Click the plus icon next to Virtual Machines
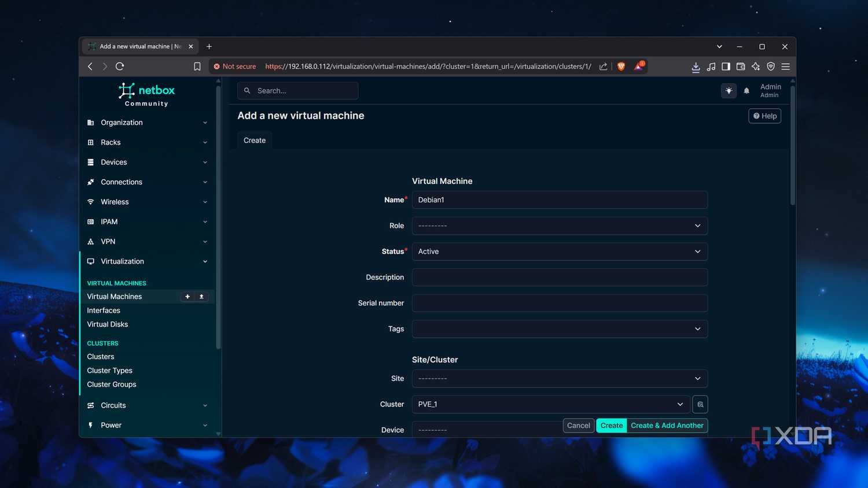The image size is (868, 488). 187,296
